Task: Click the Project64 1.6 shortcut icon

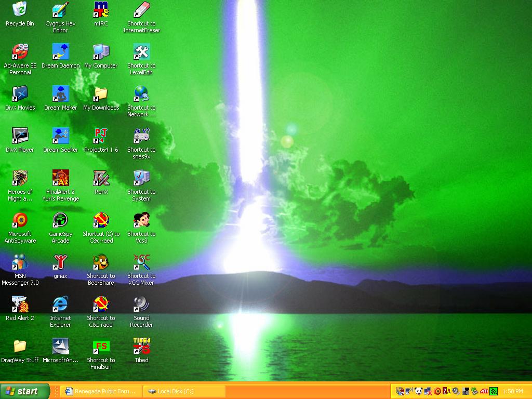Action: point(101,136)
